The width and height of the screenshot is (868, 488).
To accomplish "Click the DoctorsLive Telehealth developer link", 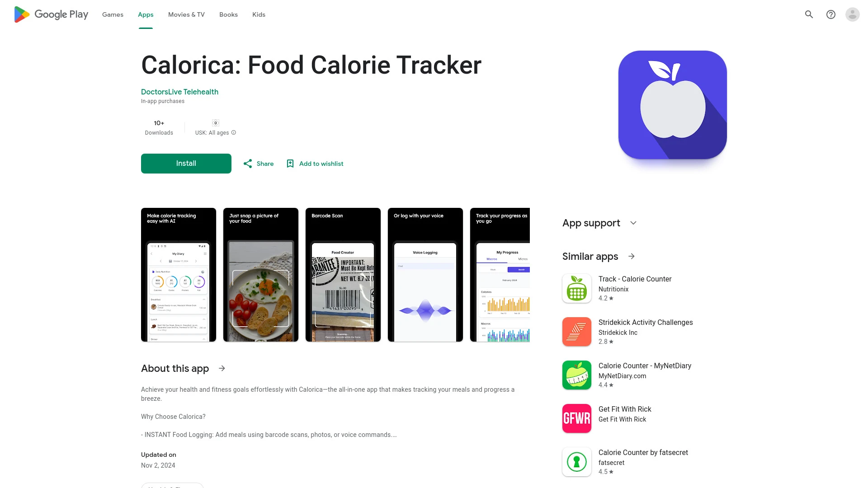I will [179, 92].
